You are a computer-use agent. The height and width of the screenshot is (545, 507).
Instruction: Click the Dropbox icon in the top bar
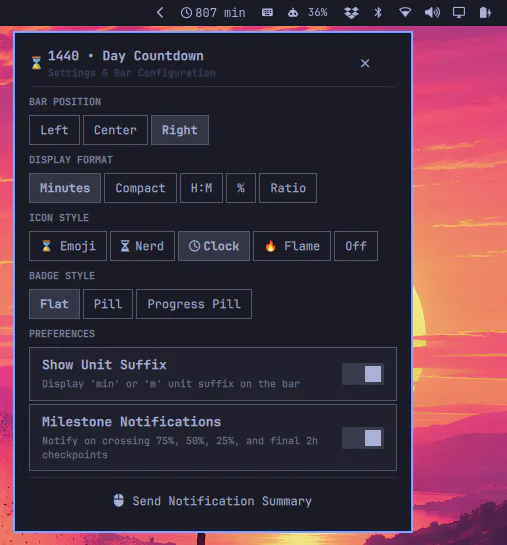[x=351, y=13]
